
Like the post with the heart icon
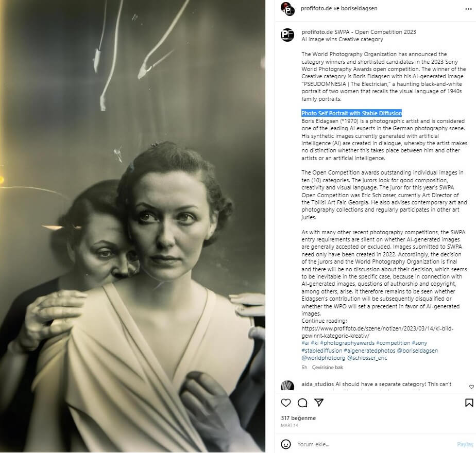coord(286,403)
